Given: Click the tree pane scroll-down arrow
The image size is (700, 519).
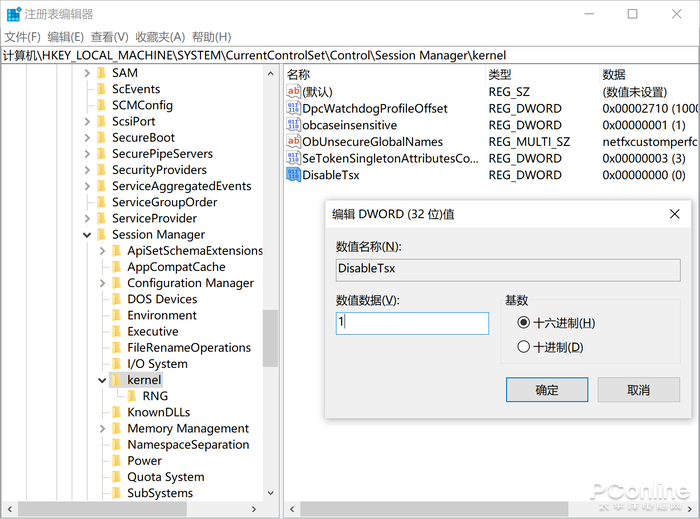Looking at the screenshot, I should click(271, 493).
